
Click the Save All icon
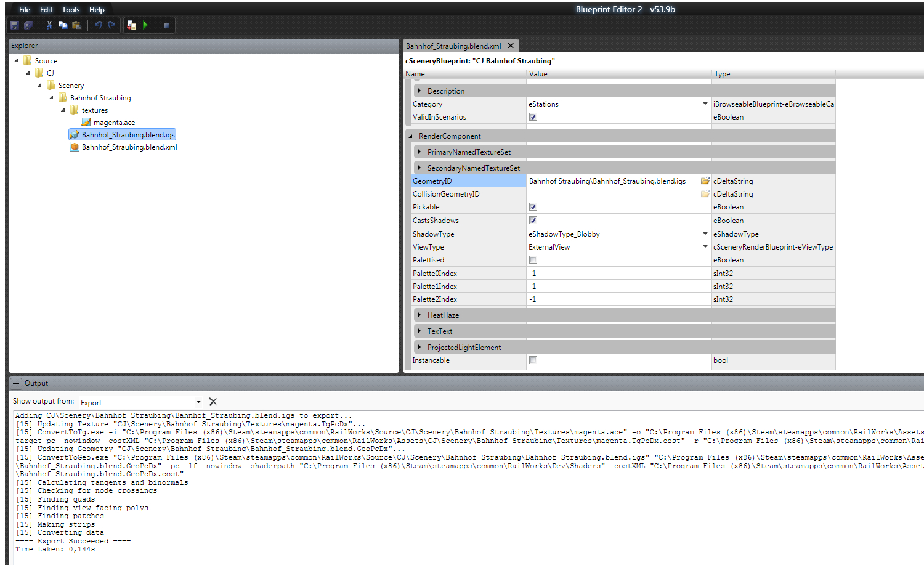pos(28,25)
